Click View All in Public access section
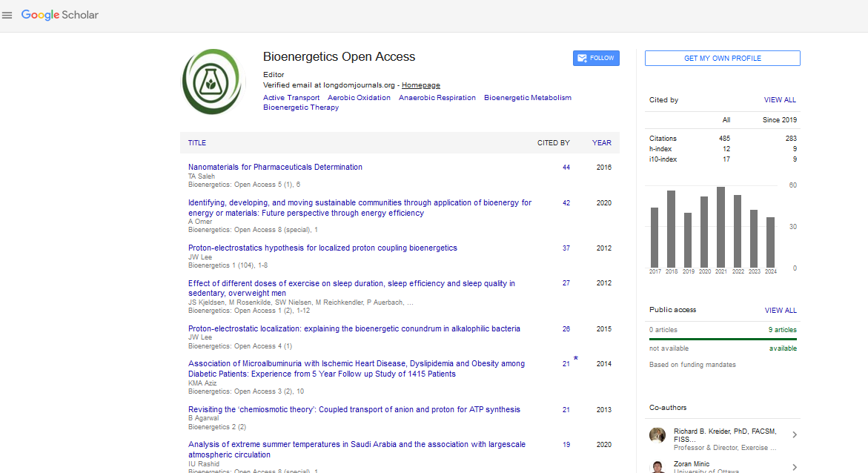This screenshot has height=473, width=868. coord(781,311)
